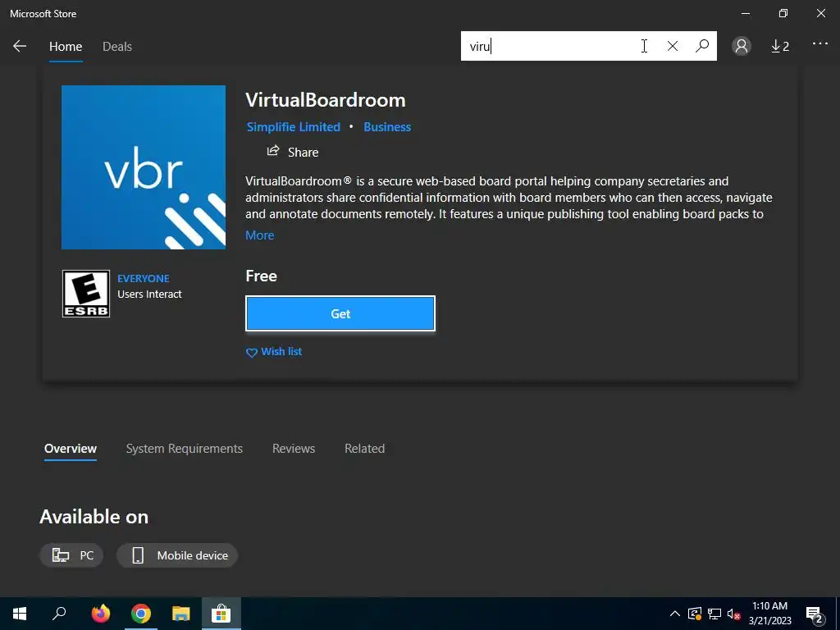The image size is (840, 630).
Task: Open the Simplifie Limited publisher link
Action: (x=294, y=127)
